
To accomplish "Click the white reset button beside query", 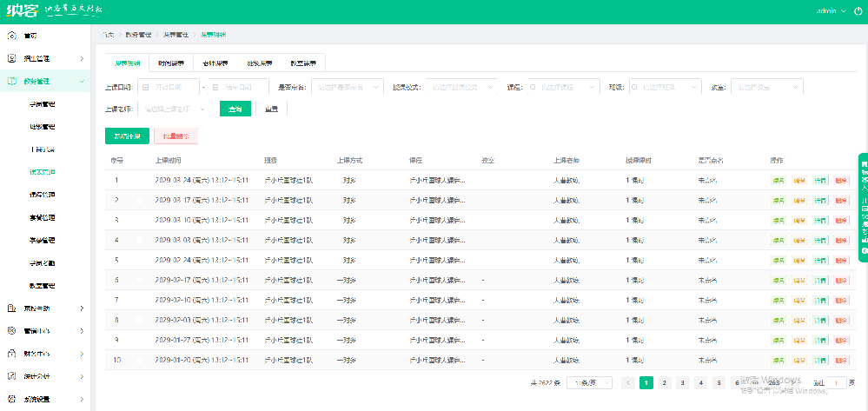I will coord(271,109).
